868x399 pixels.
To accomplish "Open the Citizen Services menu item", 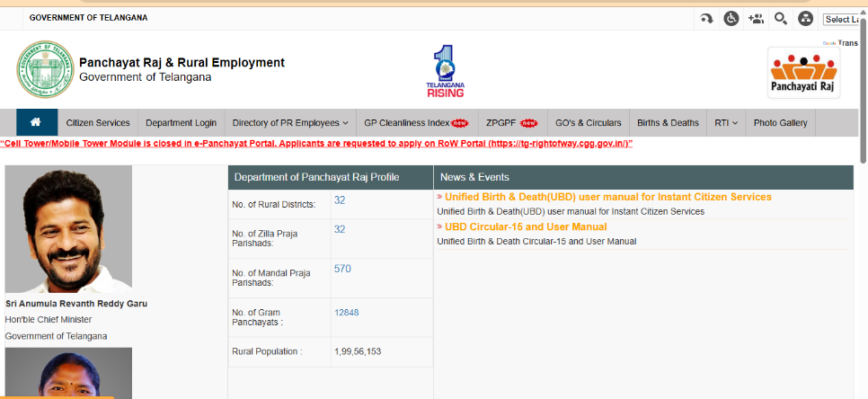I will click(x=98, y=123).
